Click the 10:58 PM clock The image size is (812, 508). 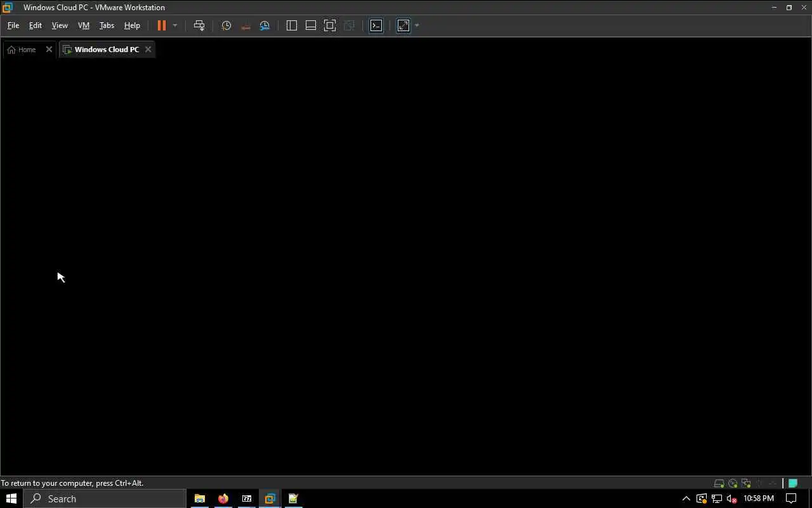click(759, 498)
